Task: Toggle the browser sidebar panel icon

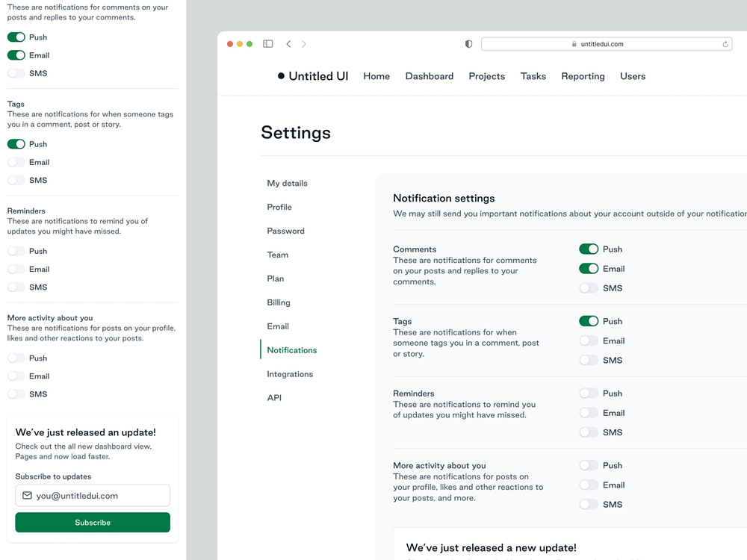Action: [268, 44]
